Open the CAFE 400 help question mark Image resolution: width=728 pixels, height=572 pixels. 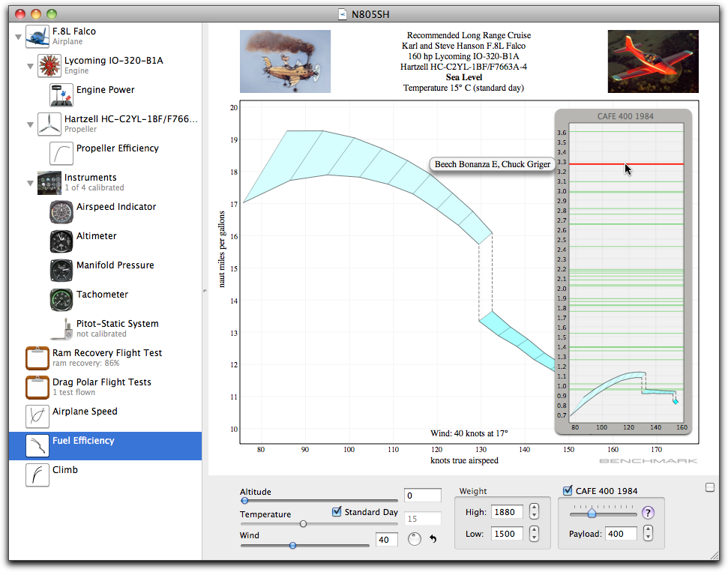(648, 513)
